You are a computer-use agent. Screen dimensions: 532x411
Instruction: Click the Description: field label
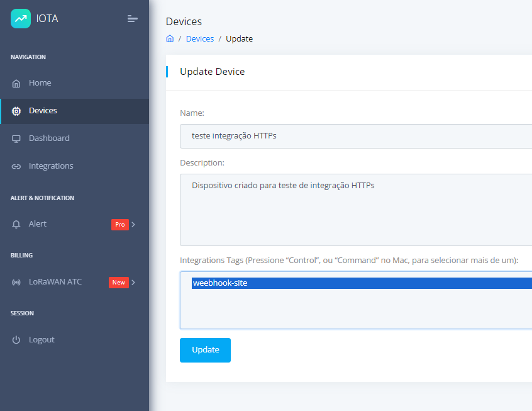(x=202, y=163)
